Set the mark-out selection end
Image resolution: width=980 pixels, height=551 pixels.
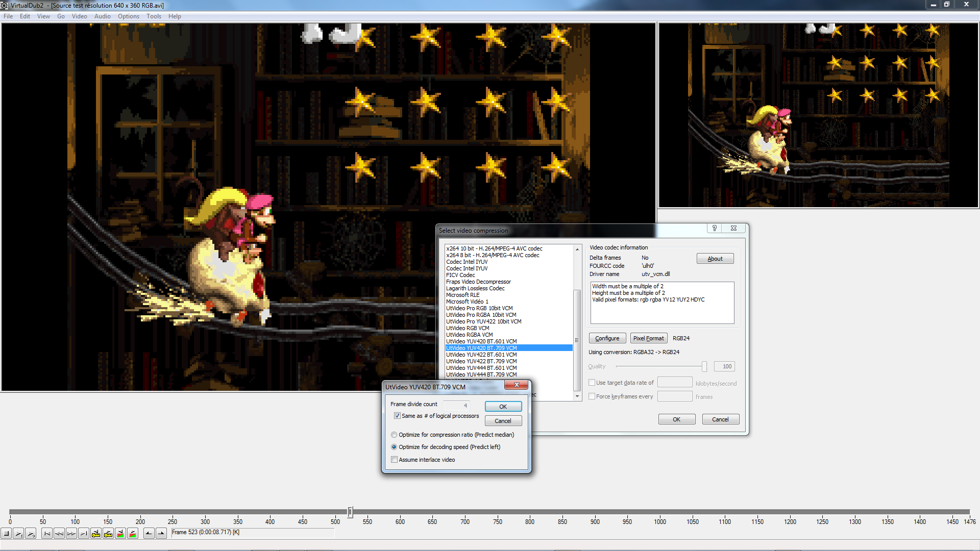161,534
